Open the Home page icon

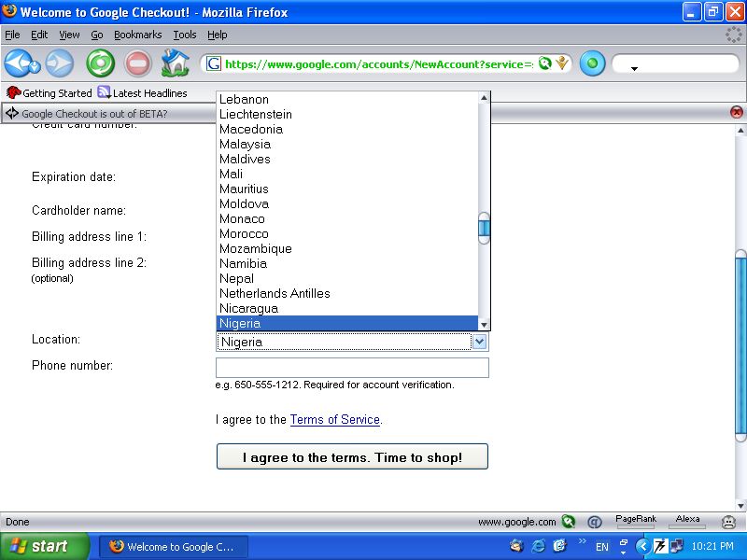pyautogui.click(x=176, y=63)
